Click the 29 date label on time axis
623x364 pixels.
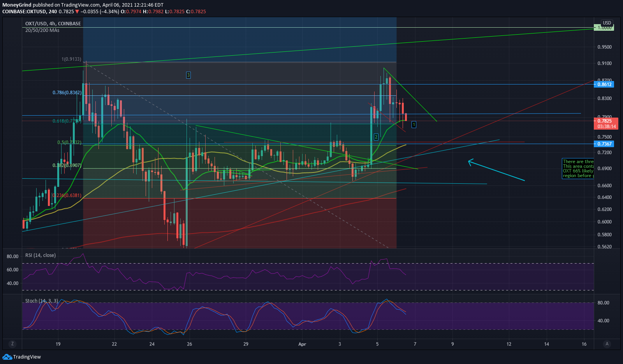[x=246, y=344]
